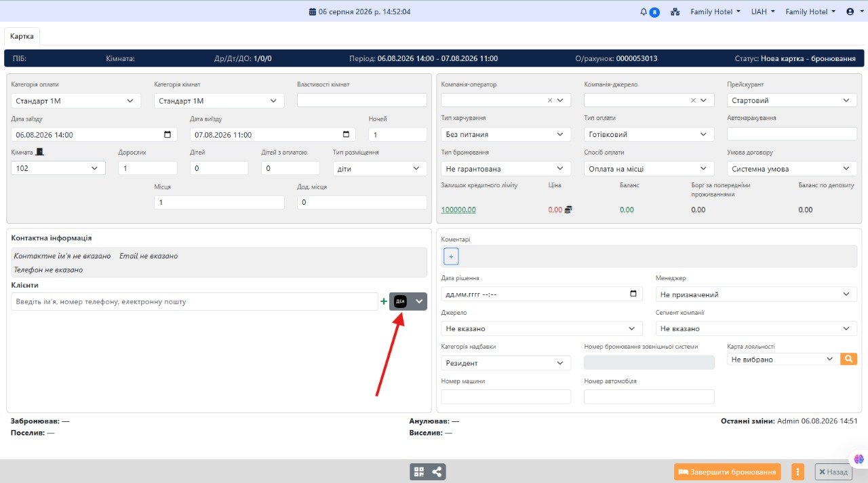Click the Клієнти search input field
The height and width of the screenshot is (483, 868).
click(195, 302)
